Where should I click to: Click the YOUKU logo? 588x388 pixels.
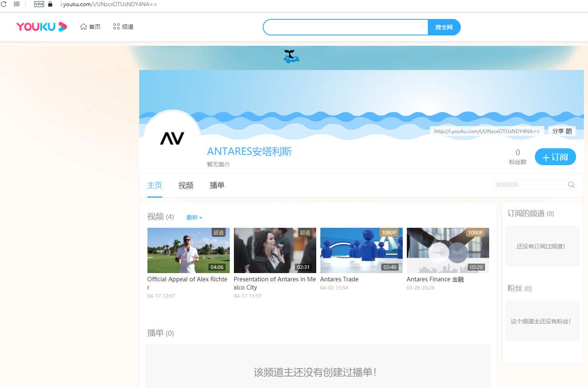(x=42, y=27)
